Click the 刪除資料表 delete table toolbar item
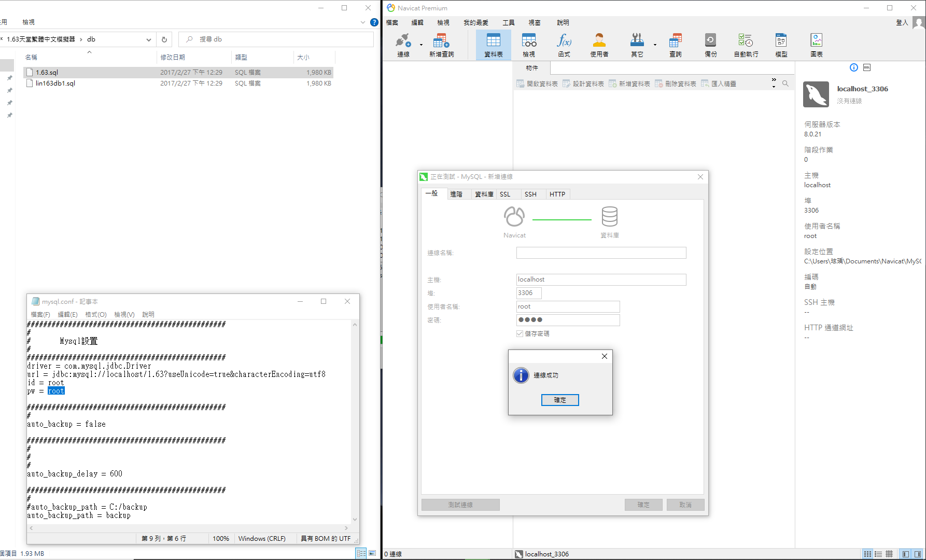Screen dimensions: 926x560 (676, 83)
